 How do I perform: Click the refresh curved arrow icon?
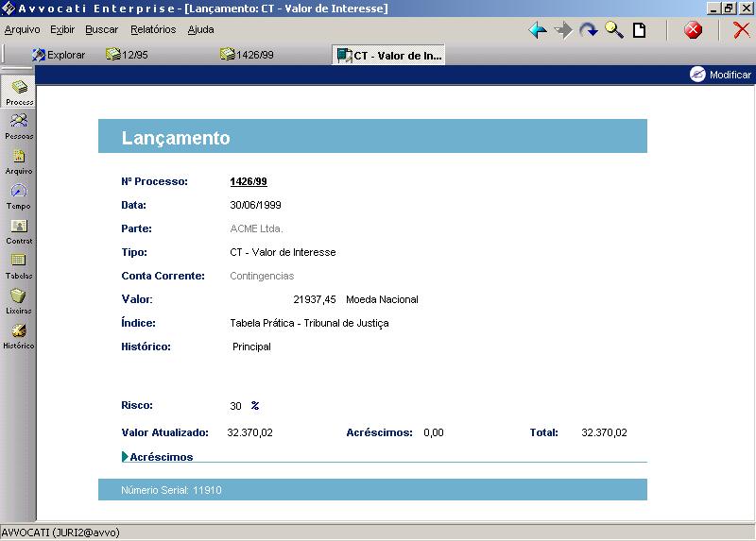point(588,30)
